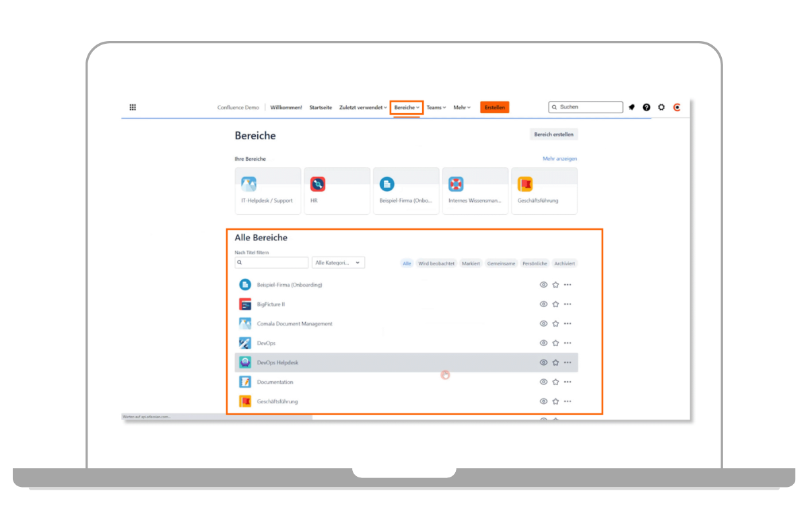
Task: Toggle watching for Geschäftsführung space row
Action: (543, 401)
